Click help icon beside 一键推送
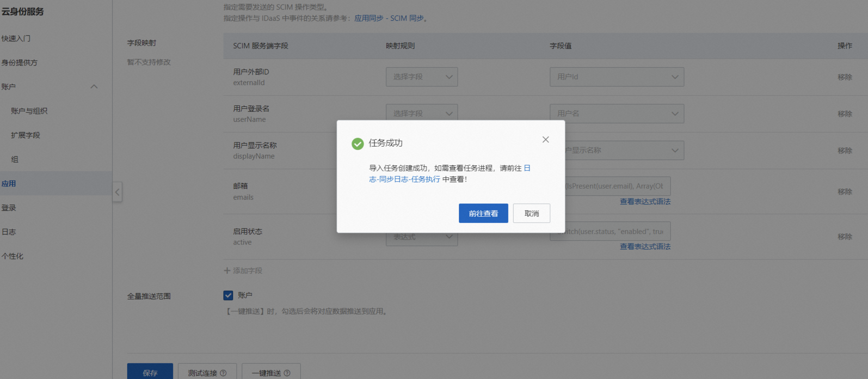The height and width of the screenshot is (379, 868). [287, 373]
